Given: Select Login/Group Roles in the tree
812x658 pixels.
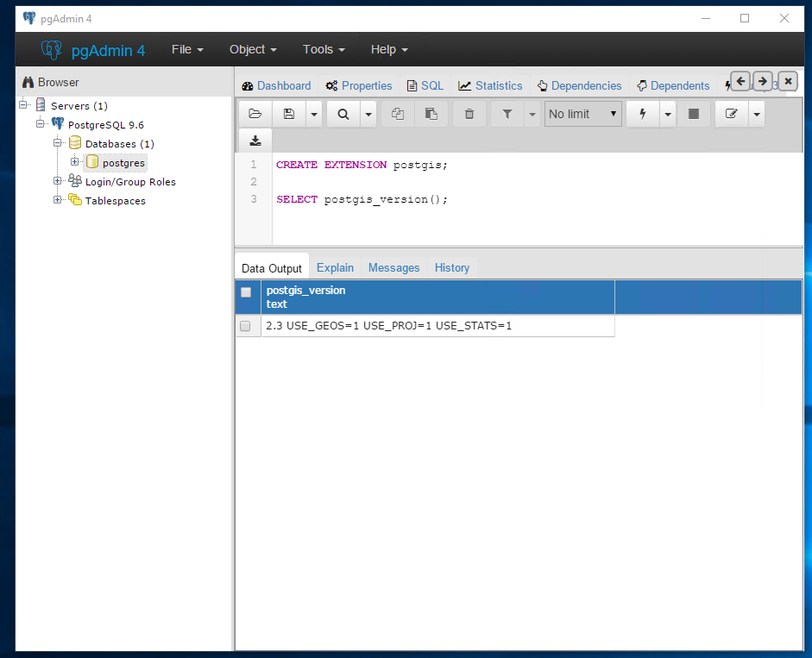Looking at the screenshot, I should tap(130, 182).
